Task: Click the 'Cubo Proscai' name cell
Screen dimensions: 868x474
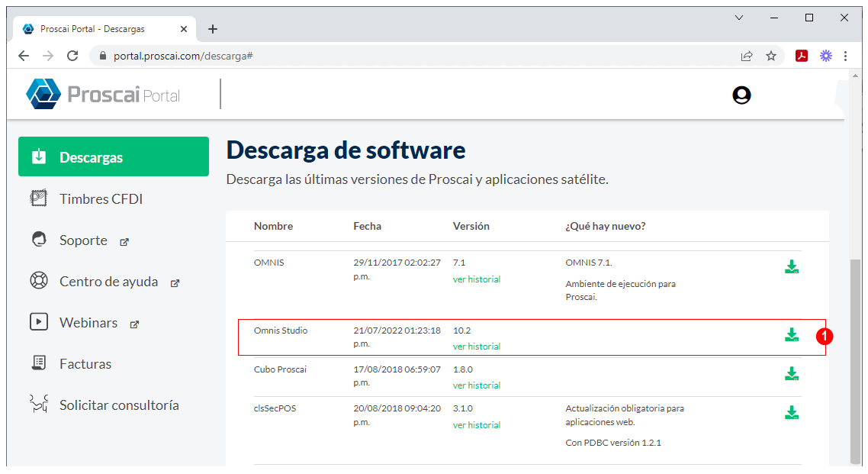Action: click(x=280, y=369)
